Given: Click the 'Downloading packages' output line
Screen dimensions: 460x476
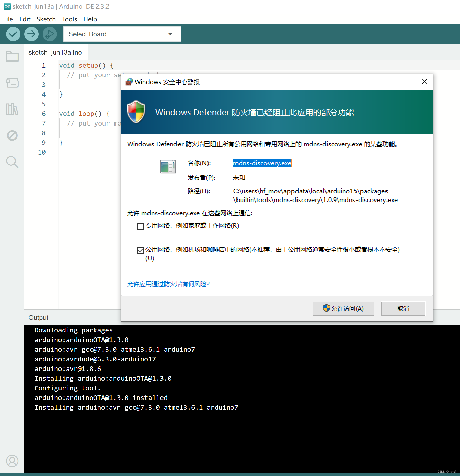Looking at the screenshot, I should [x=73, y=330].
